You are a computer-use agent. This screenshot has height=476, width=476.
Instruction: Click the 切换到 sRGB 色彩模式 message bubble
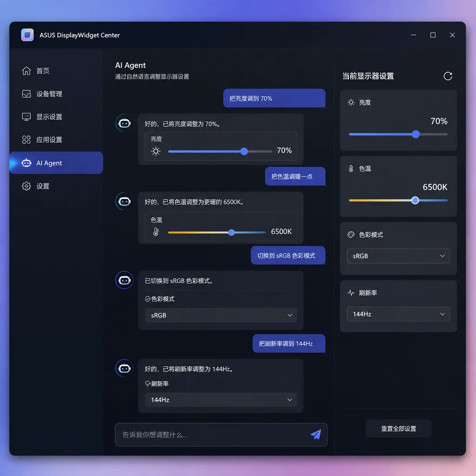tap(288, 255)
